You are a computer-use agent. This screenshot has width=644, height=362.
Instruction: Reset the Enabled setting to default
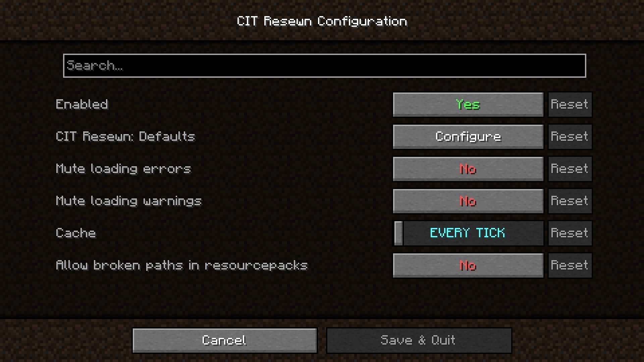(x=570, y=104)
